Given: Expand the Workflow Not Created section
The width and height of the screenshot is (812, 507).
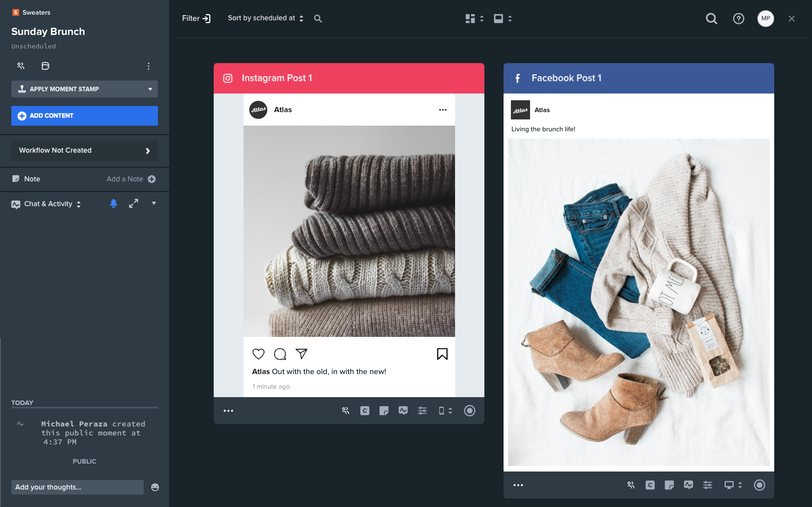Looking at the screenshot, I should pyautogui.click(x=149, y=150).
